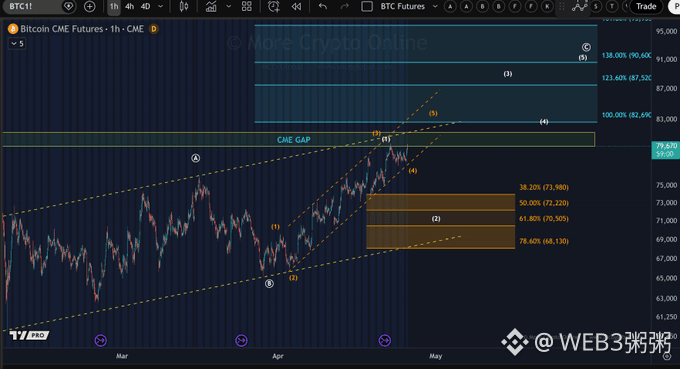This screenshot has width=680, height=369.
Task: Click the May label on time axis
Action: point(435,356)
